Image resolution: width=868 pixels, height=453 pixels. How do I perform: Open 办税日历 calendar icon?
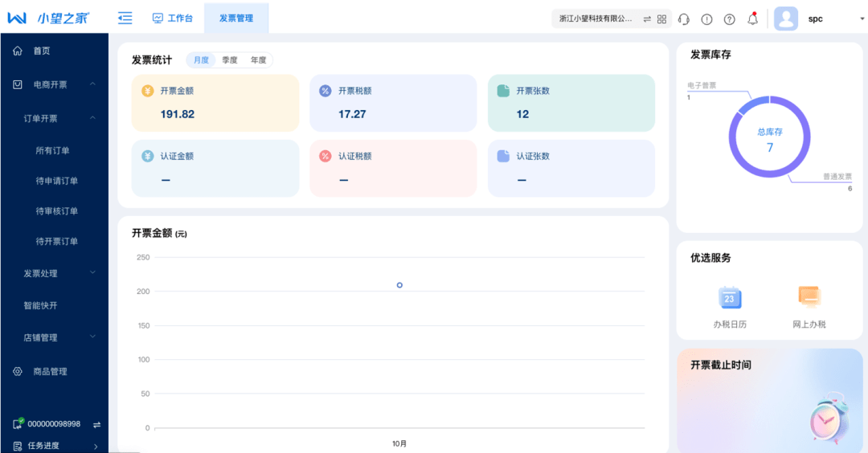click(x=730, y=297)
